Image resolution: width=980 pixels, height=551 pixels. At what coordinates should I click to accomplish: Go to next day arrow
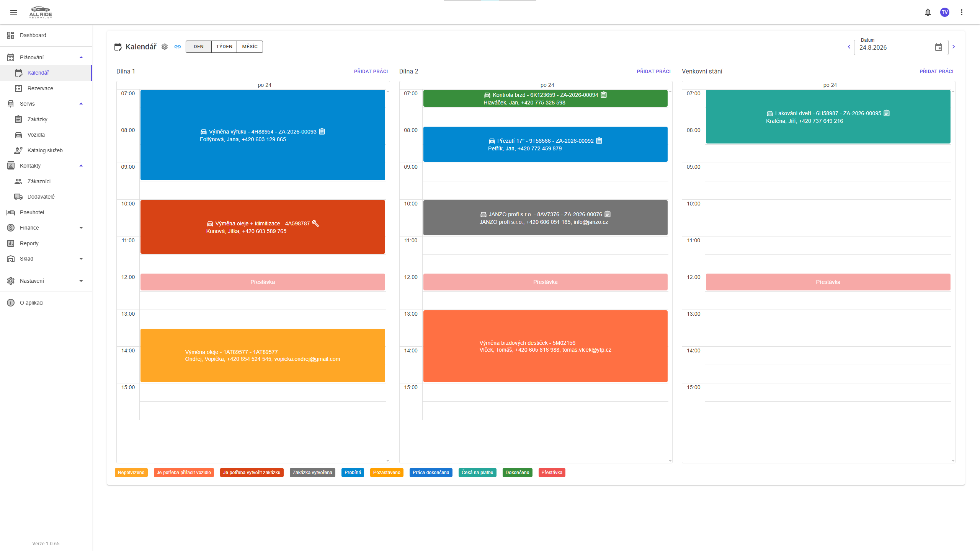click(954, 47)
